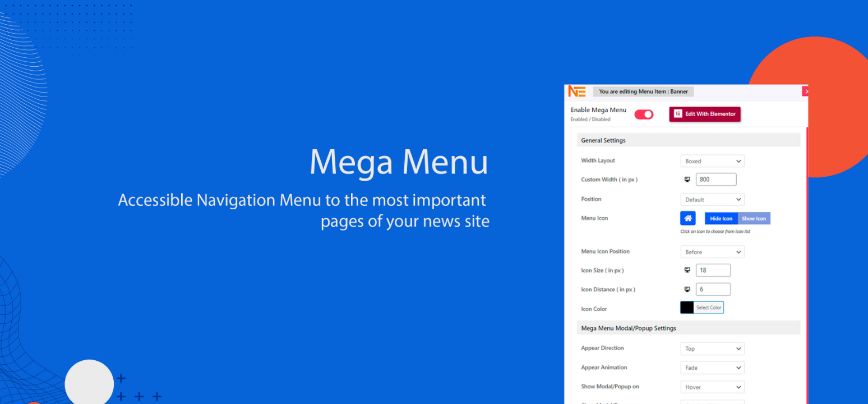
Task: Click the "Icon Size ( in px )" label
Action: [603, 270]
